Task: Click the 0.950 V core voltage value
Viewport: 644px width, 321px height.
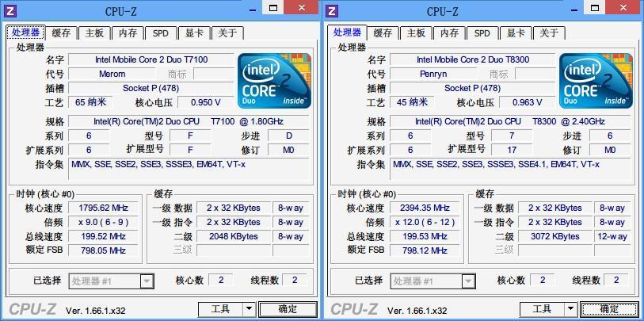Action: [x=206, y=102]
